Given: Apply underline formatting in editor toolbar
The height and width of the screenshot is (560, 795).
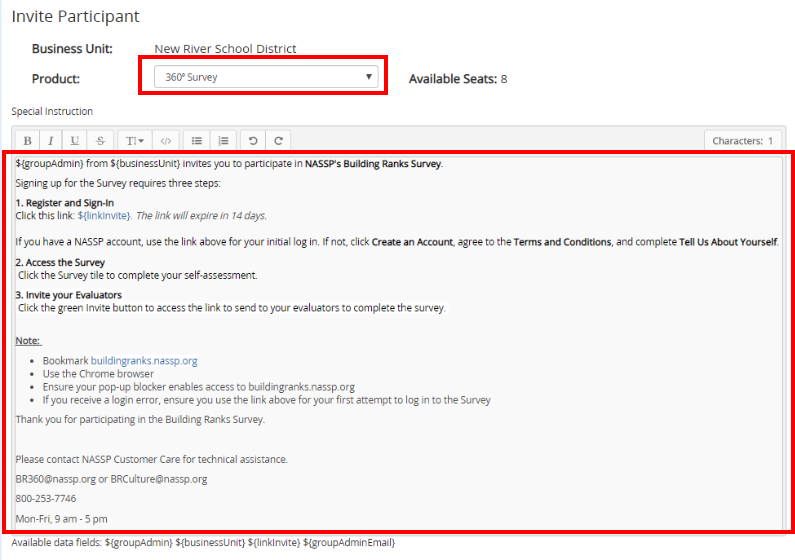Looking at the screenshot, I should coord(75,141).
